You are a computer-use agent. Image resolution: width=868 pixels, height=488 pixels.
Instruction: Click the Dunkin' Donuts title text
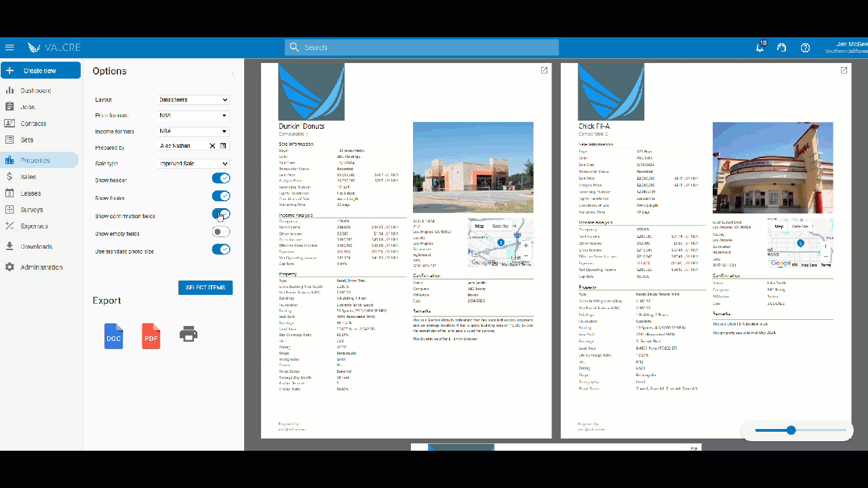pos(302,126)
